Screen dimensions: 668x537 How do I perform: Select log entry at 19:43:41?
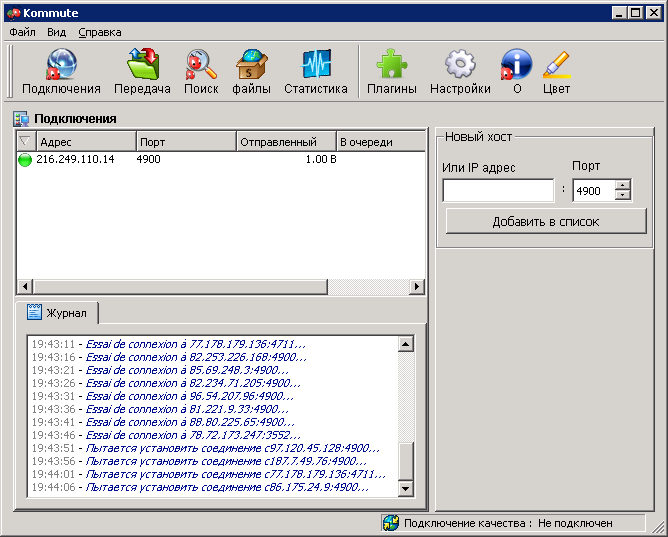click(x=163, y=422)
